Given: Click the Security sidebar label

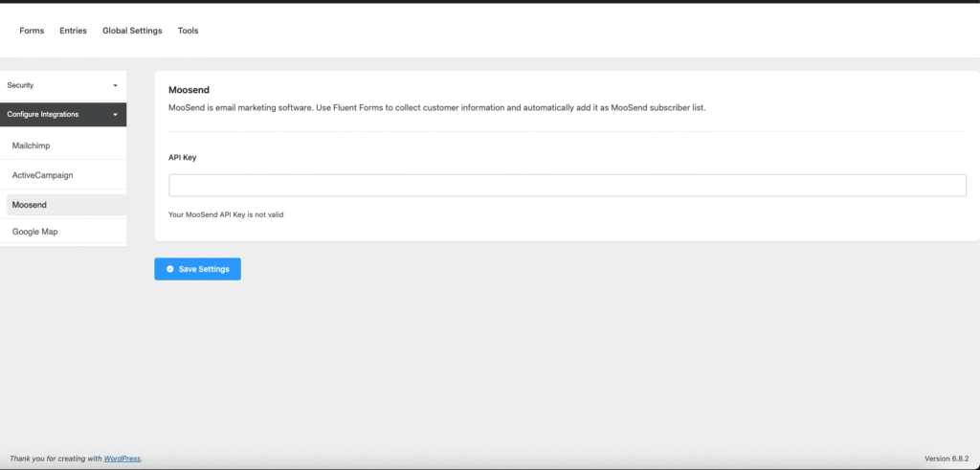Looking at the screenshot, I should (20, 85).
